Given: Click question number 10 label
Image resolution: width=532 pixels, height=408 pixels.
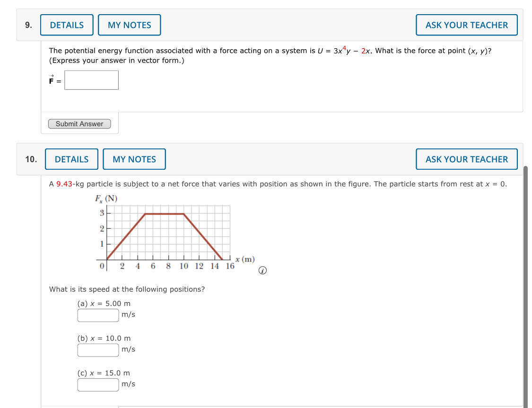Looking at the screenshot, I should tap(30, 159).
